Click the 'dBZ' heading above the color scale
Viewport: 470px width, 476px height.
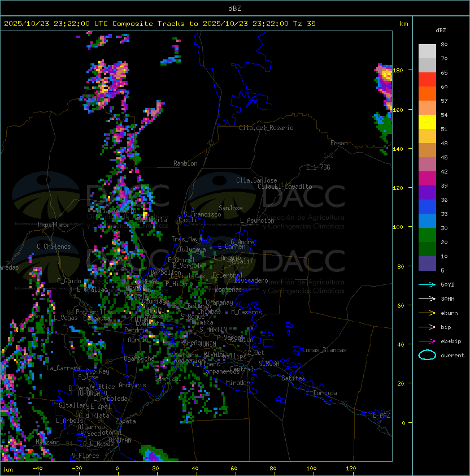(441, 31)
